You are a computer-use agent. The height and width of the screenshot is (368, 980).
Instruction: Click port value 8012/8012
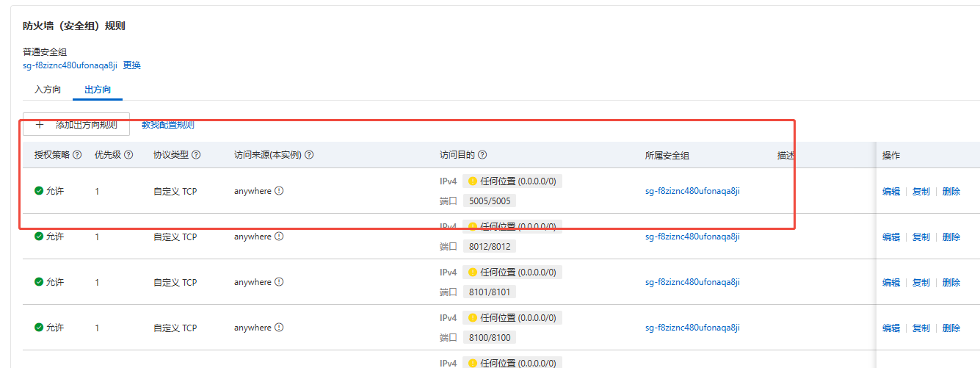tap(490, 246)
